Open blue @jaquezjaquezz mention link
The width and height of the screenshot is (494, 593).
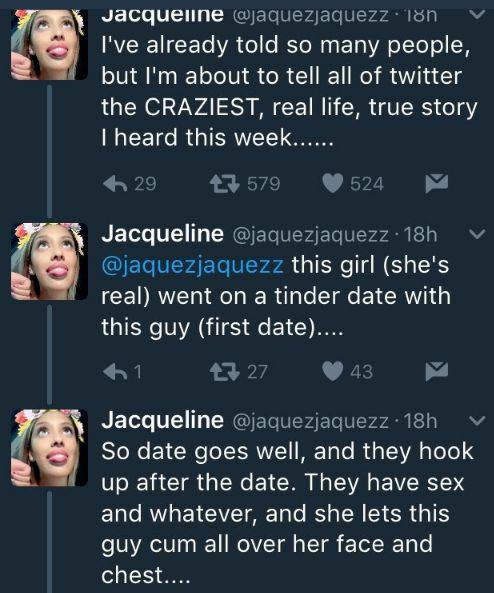pyautogui.click(x=193, y=265)
